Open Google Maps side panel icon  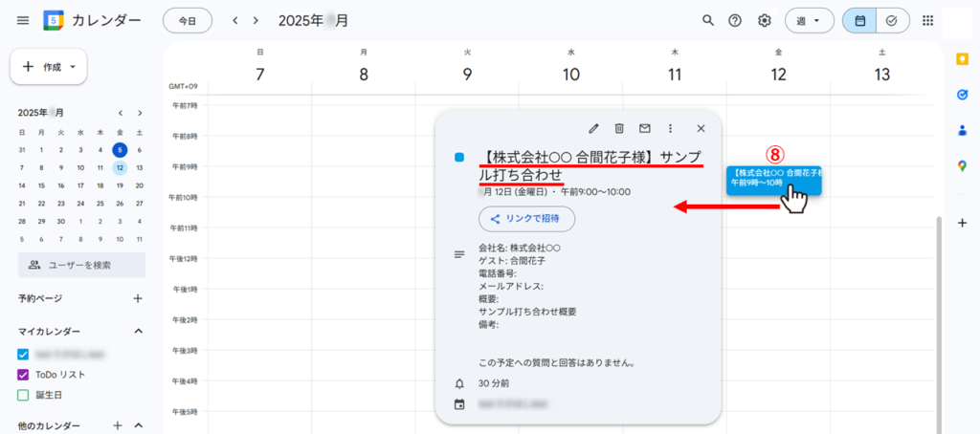pos(963,164)
